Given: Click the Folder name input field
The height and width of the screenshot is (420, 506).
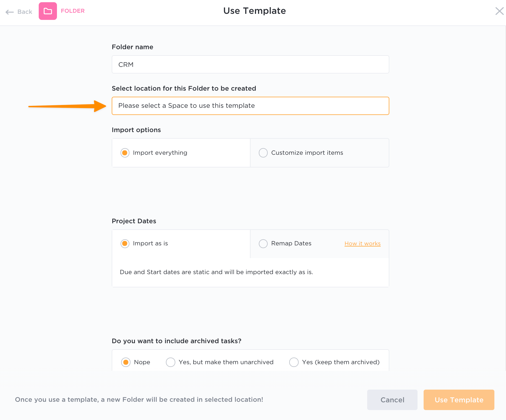Looking at the screenshot, I should coord(250,64).
